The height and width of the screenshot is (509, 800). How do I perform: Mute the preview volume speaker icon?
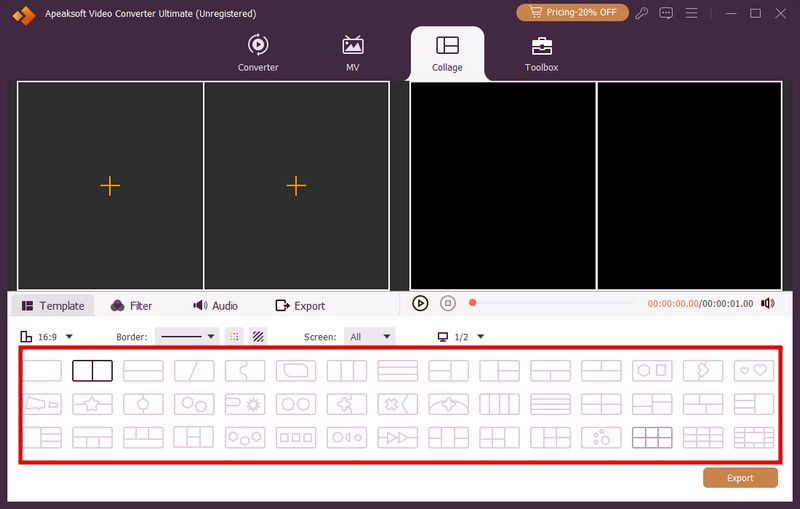[x=767, y=303]
